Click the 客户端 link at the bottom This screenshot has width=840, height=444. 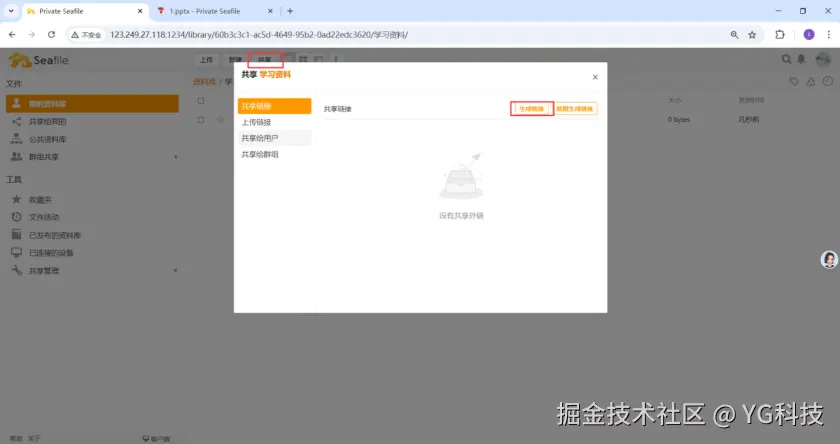coord(156,439)
